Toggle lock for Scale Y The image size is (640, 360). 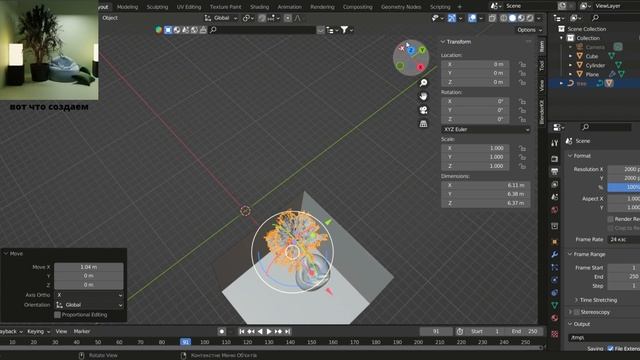click(x=522, y=157)
